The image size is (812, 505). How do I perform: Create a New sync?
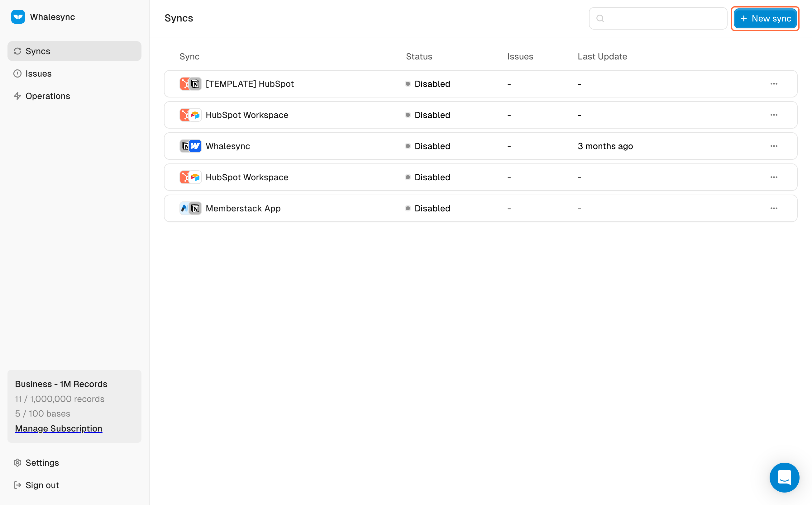(765, 18)
